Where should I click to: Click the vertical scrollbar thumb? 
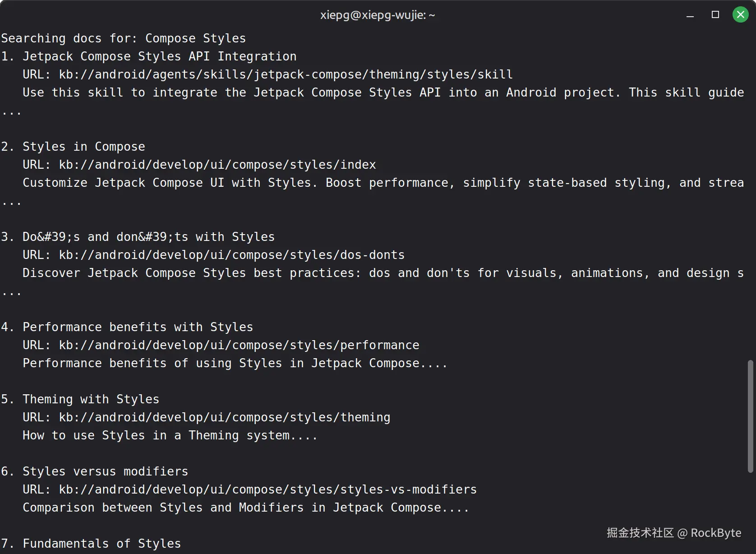click(x=750, y=416)
